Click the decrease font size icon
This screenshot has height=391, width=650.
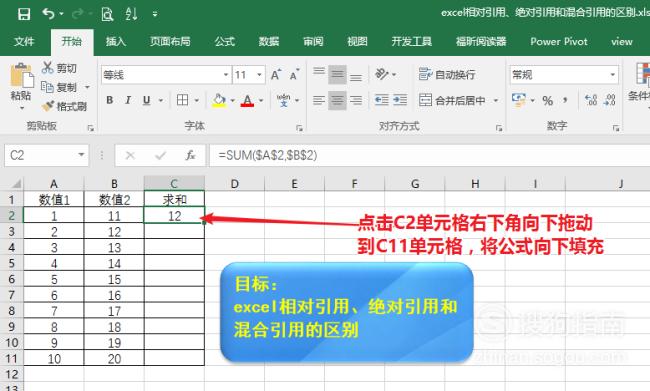coord(294,75)
